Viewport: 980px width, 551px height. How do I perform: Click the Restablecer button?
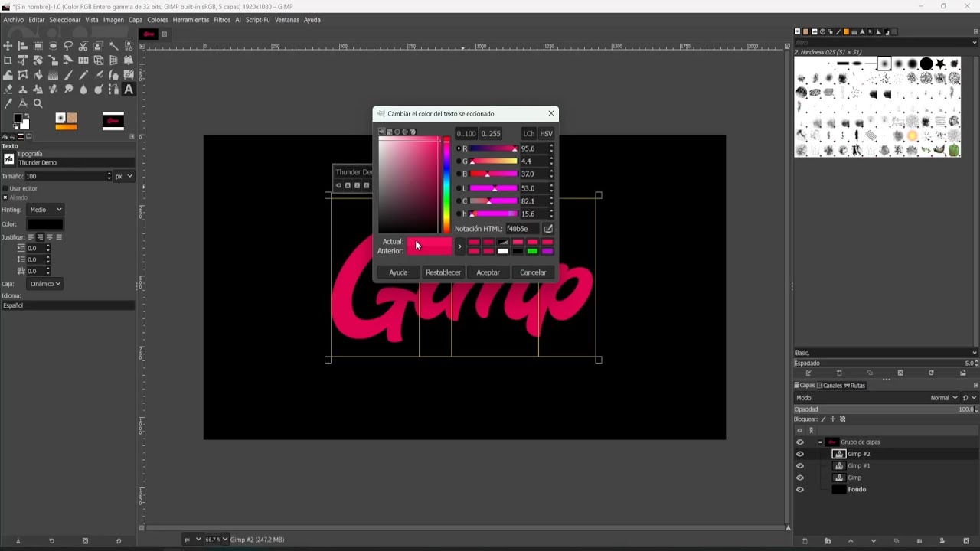click(443, 272)
